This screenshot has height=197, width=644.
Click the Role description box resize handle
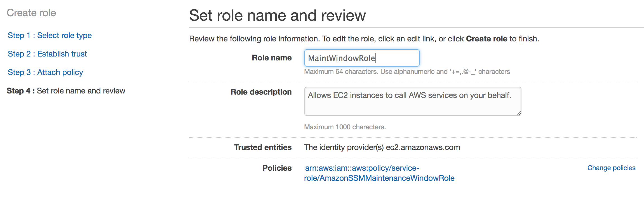(519, 113)
